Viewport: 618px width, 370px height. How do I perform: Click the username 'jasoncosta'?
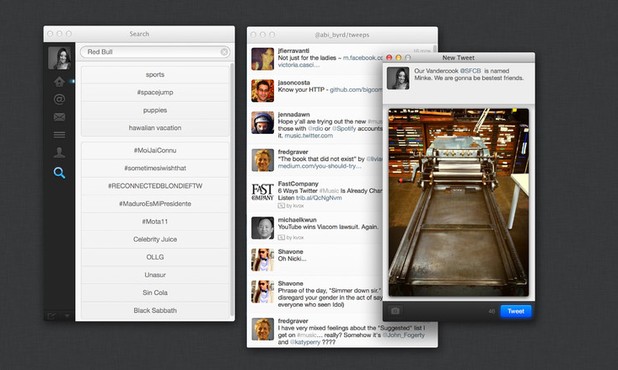[294, 83]
